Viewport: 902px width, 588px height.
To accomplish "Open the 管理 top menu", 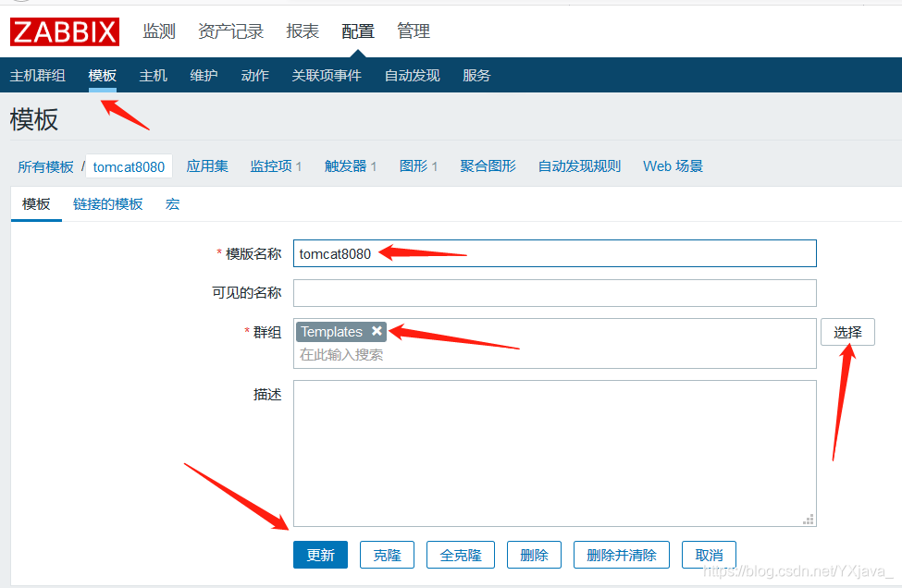I will tap(413, 31).
